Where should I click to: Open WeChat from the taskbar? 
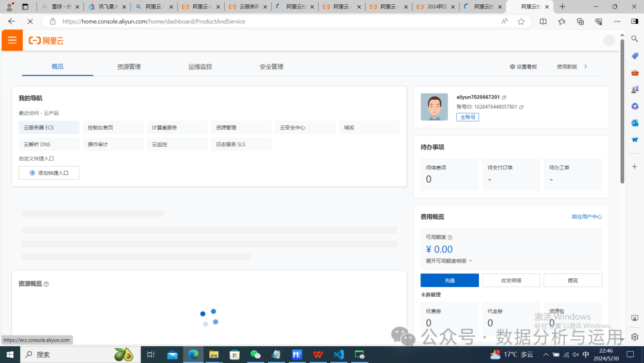255,355
